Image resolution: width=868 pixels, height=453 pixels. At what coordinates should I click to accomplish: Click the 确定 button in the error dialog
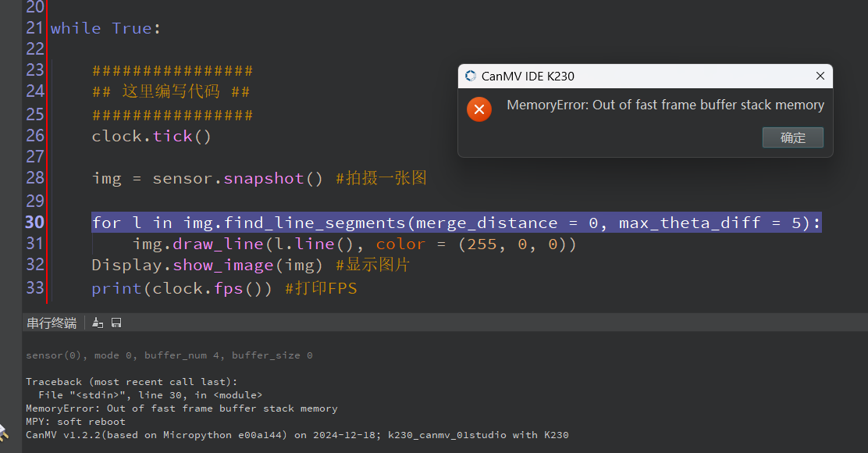tap(792, 137)
